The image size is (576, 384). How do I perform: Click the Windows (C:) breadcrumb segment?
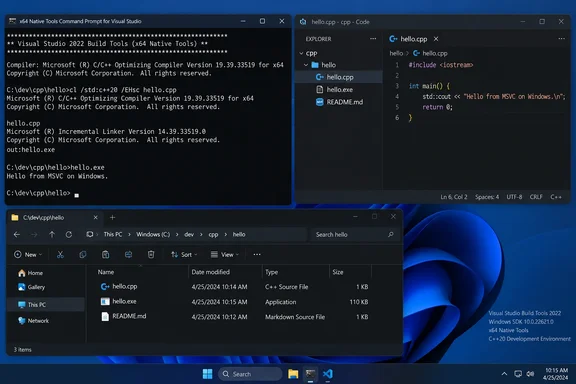(153, 234)
